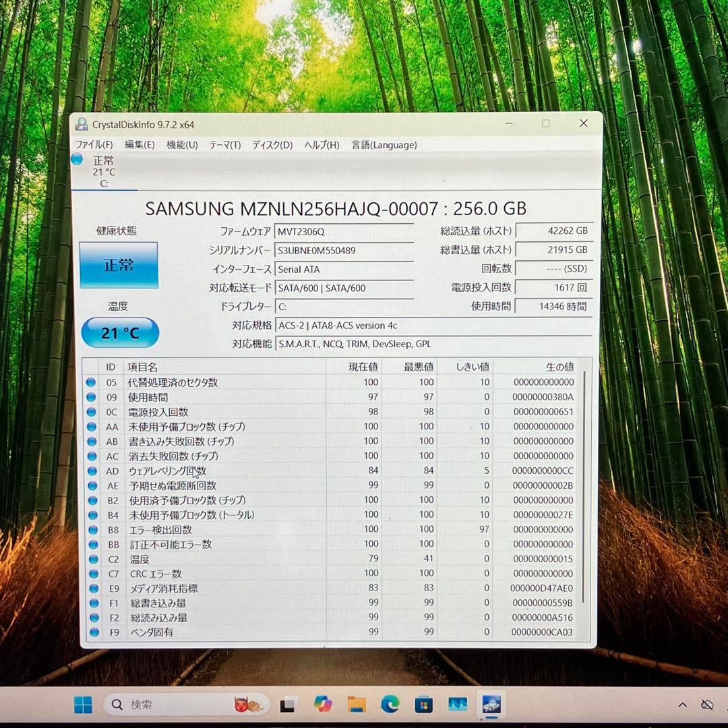Click the blue status icon for disk C:
This screenshot has width=728, height=728.
78,160
